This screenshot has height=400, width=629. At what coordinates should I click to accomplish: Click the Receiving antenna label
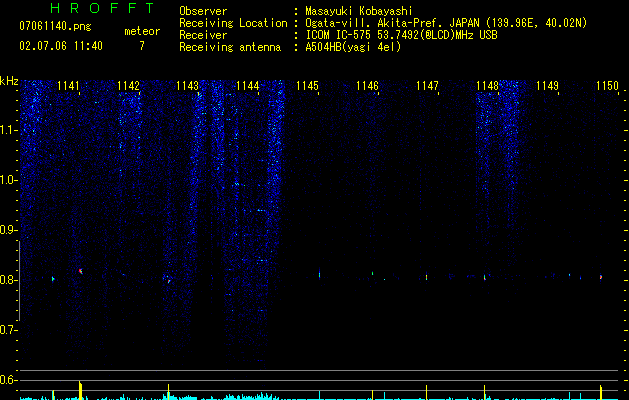[x=230, y=47]
